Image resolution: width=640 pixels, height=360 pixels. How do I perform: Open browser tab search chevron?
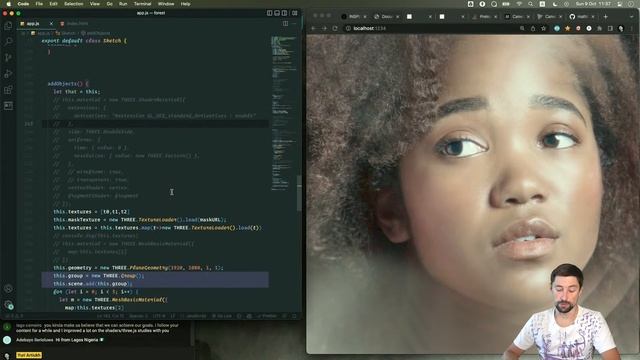tap(632, 17)
